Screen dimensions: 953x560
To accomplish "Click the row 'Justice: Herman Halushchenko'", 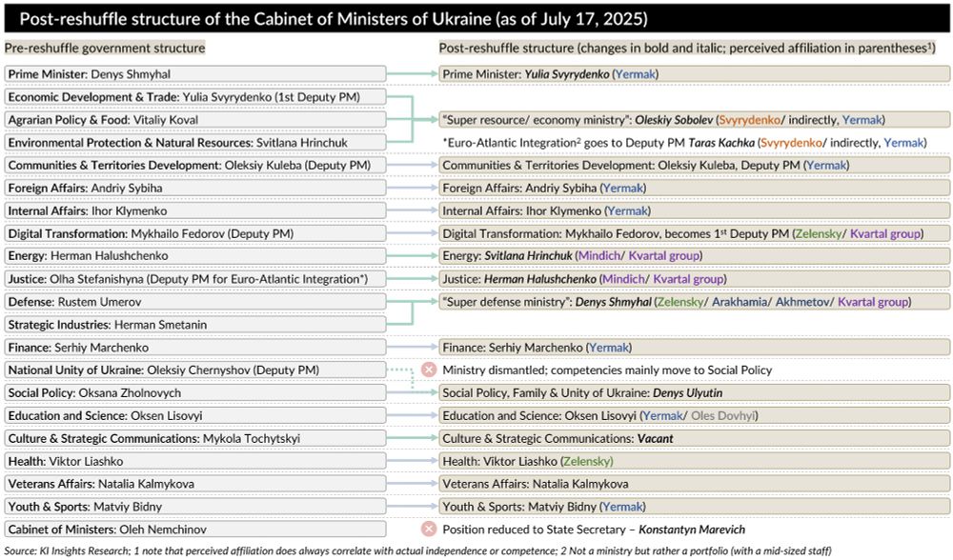I will [x=694, y=279].
